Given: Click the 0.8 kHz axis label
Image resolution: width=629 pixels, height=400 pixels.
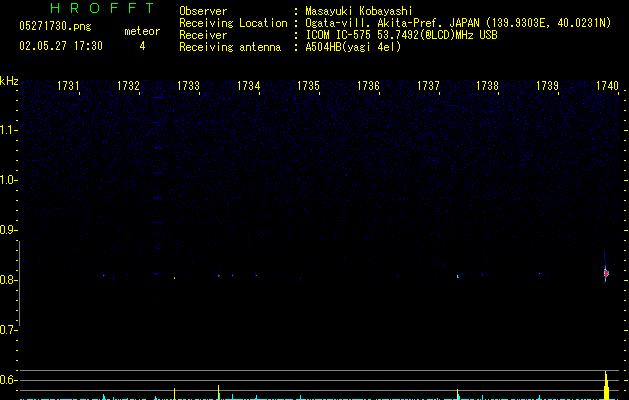Looking at the screenshot, I should [x=8, y=280].
